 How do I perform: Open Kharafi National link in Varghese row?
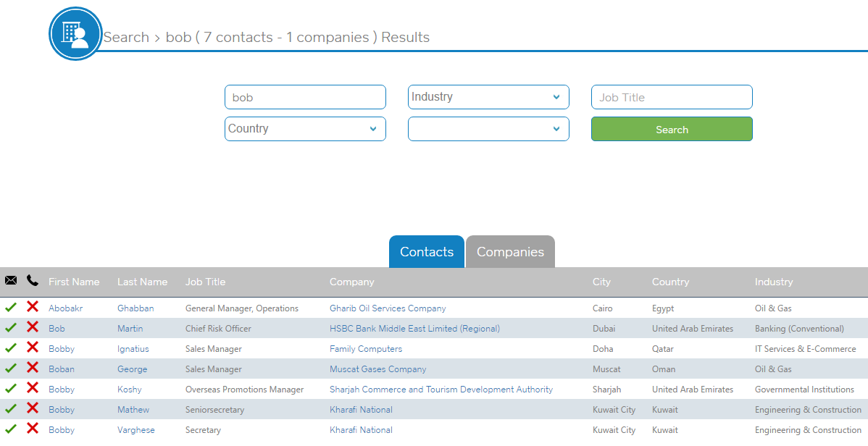click(361, 430)
